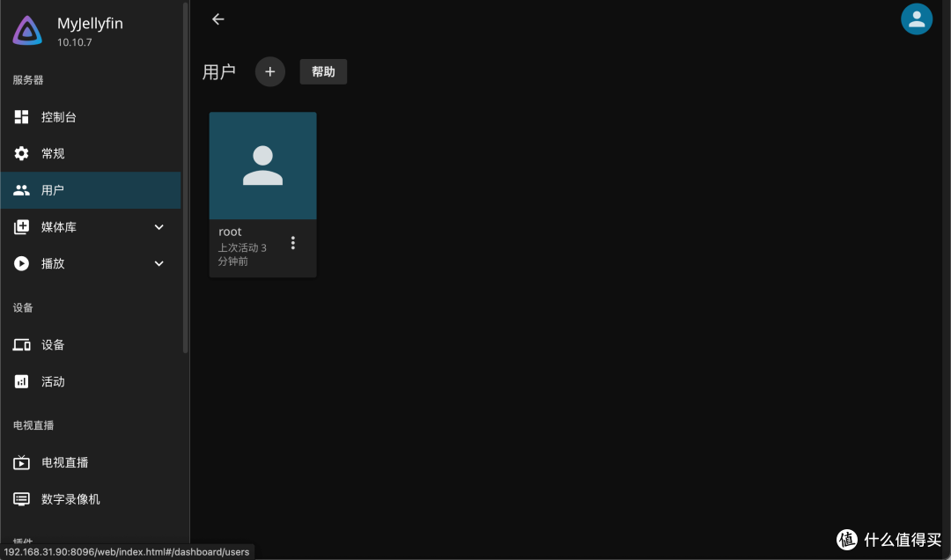The width and height of the screenshot is (951, 560).
Task: Click the 活动 activity chart icon
Action: coord(21,381)
